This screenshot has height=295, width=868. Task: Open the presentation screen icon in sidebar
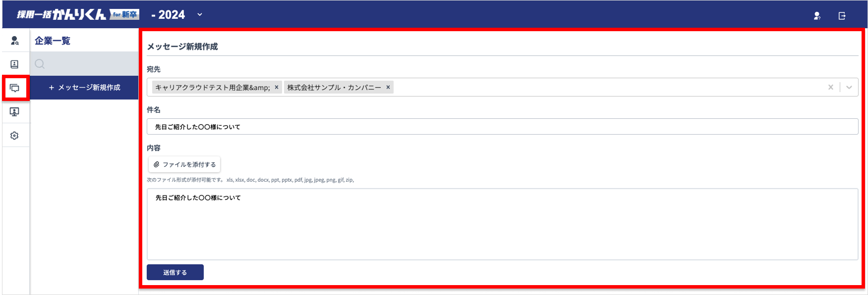(x=15, y=112)
